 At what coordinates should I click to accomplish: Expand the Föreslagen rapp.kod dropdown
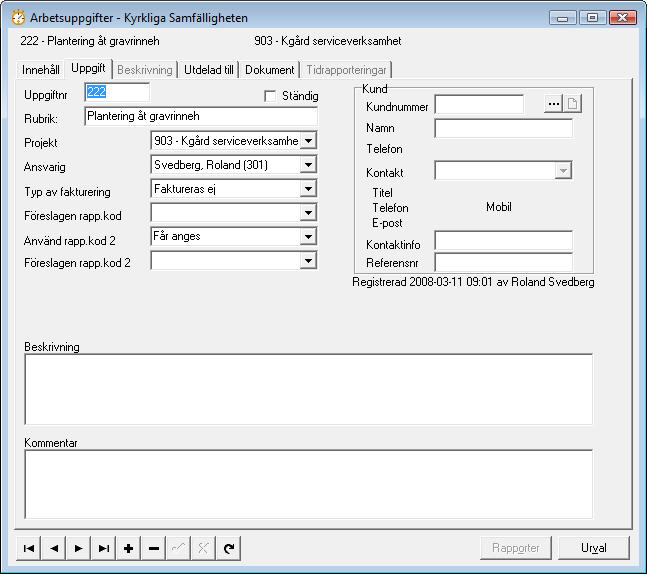[308, 213]
